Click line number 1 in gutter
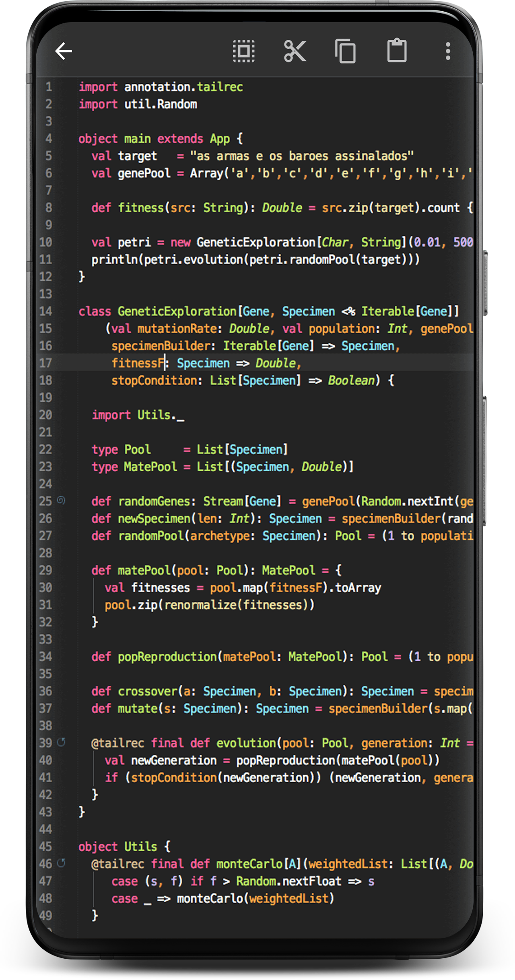515x980 pixels. click(49, 87)
